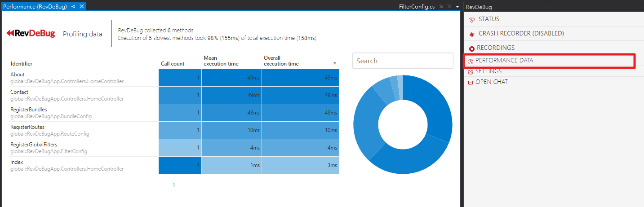The image size is (644, 207).
Task: Open the Status heartbeat icon
Action: click(x=471, y=20)
